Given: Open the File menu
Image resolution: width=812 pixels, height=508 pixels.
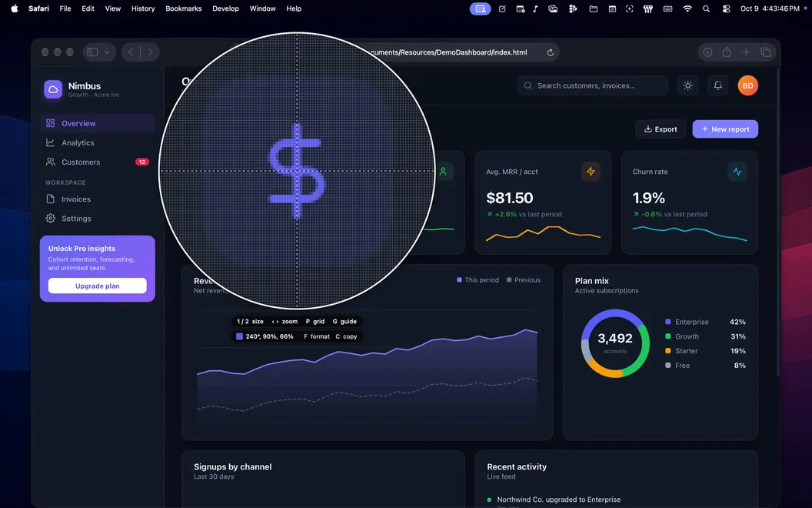Looking at the screenshot, I should pos(65,8).
